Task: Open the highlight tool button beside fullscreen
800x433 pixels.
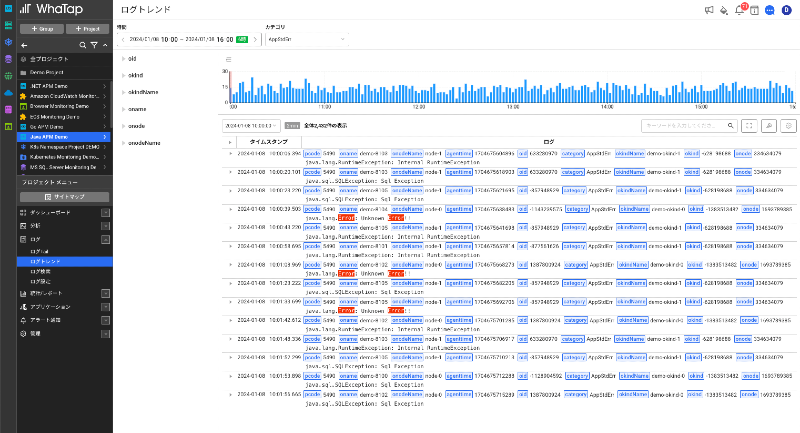Action: pos(769,125)
